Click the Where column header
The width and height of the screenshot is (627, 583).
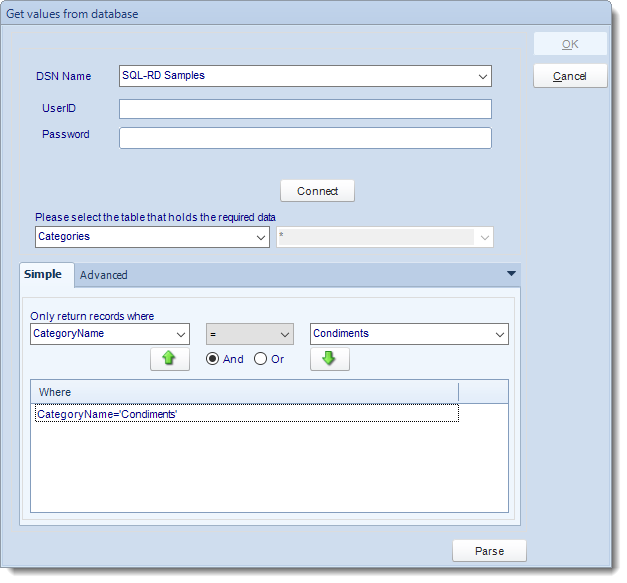coord(244,392)
